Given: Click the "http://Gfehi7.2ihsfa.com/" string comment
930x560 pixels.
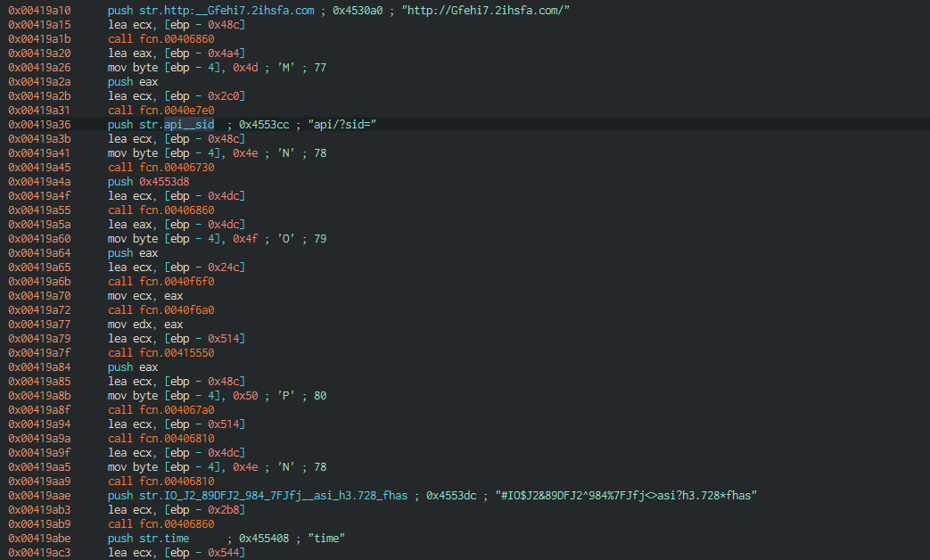Looking at the screenshot, I should (485, 10).
